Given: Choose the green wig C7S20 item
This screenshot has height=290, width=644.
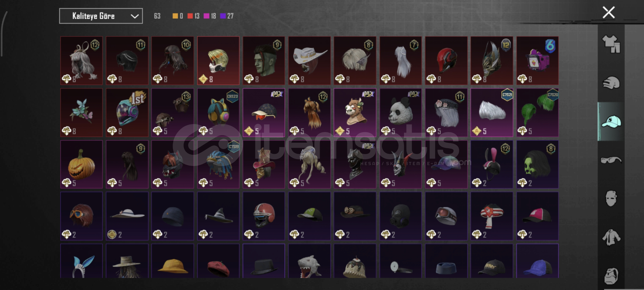Looking at the screenshot, I should [537, 113].
